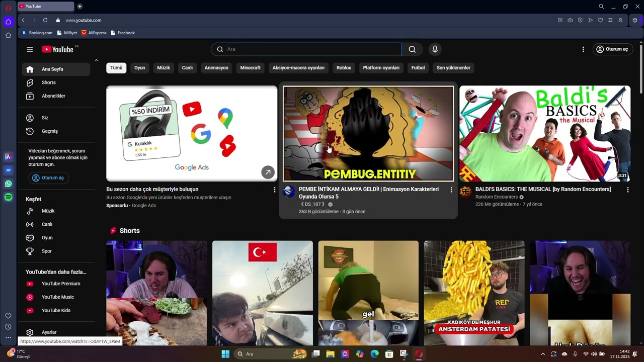The image size is (644, 362).
Task: Open the Siz sidebar entry
Action: point(56,118)
